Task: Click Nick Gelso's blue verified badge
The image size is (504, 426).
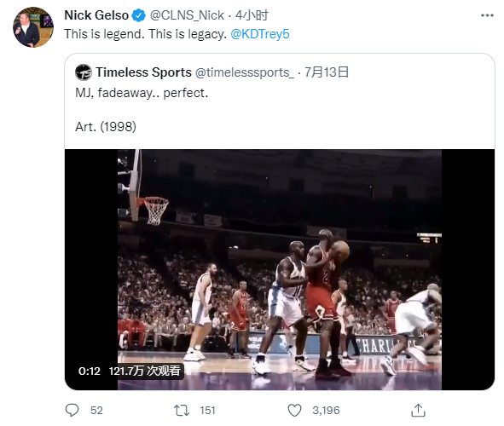Action: tap(139, 15)
